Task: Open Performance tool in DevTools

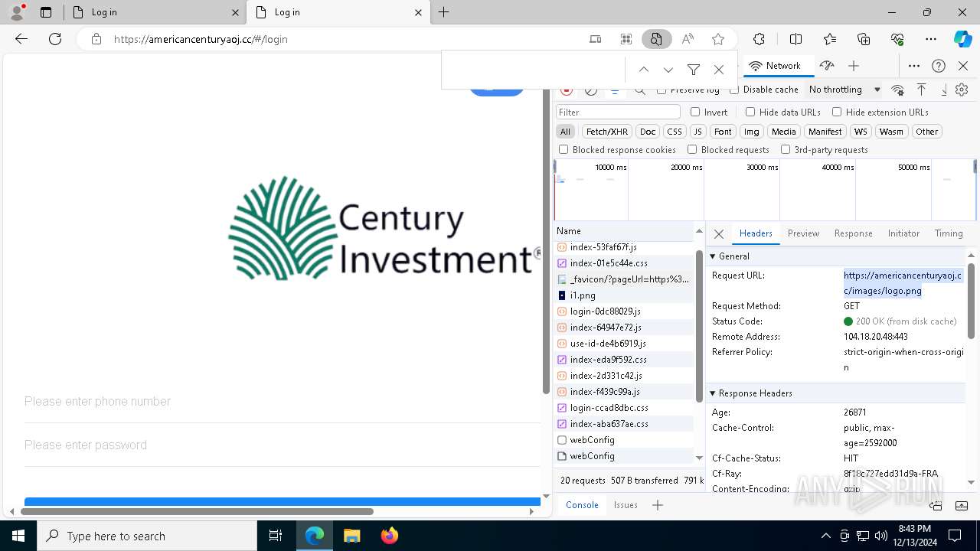Action: tap(826, 66)
